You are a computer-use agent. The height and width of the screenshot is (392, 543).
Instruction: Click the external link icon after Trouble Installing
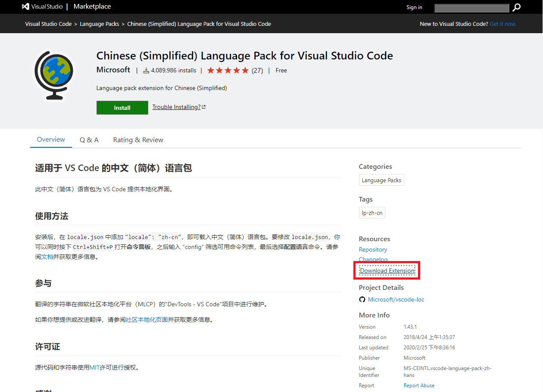click(x=204, y=107)
